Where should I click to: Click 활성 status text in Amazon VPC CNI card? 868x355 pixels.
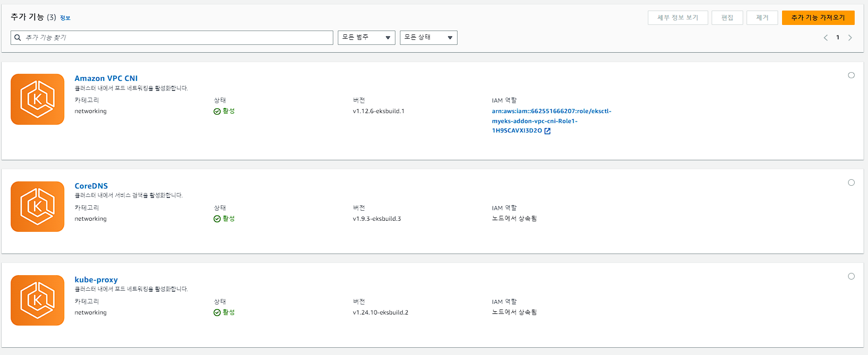coord(229,111)
